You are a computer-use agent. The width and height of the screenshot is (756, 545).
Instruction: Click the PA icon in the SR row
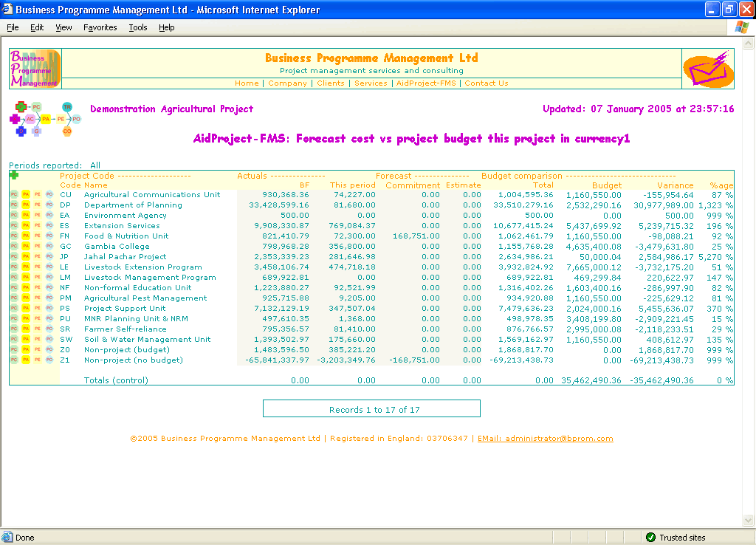click(26, 329)
